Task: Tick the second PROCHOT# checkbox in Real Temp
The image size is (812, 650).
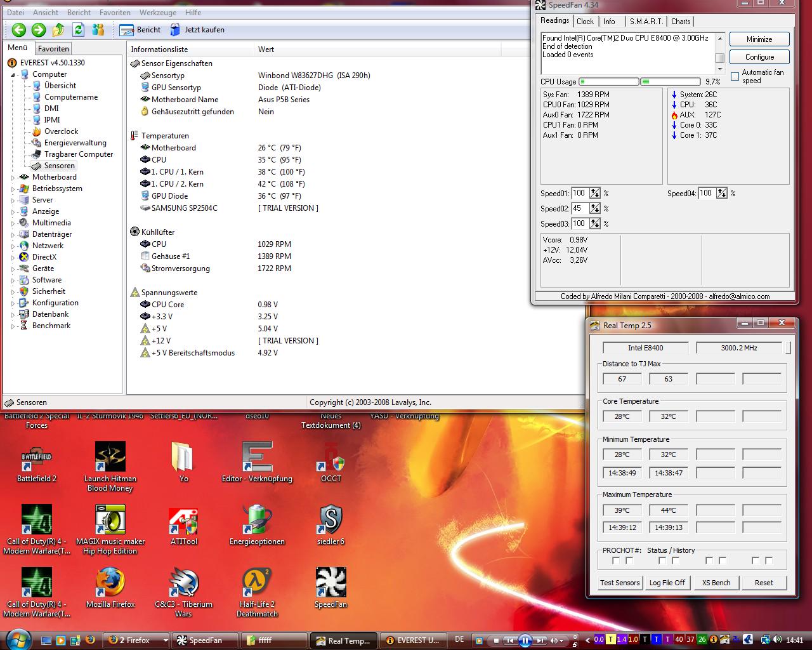Action: 629,560
